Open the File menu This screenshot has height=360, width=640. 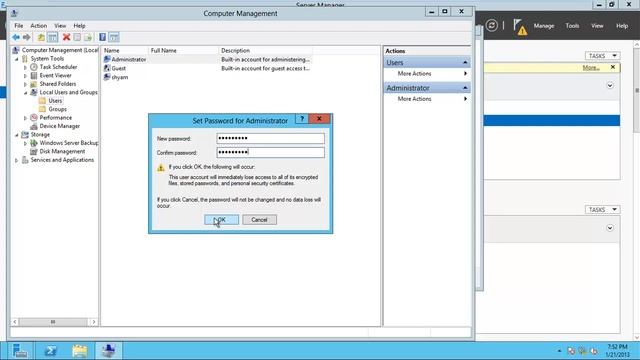tap(18, 26)
